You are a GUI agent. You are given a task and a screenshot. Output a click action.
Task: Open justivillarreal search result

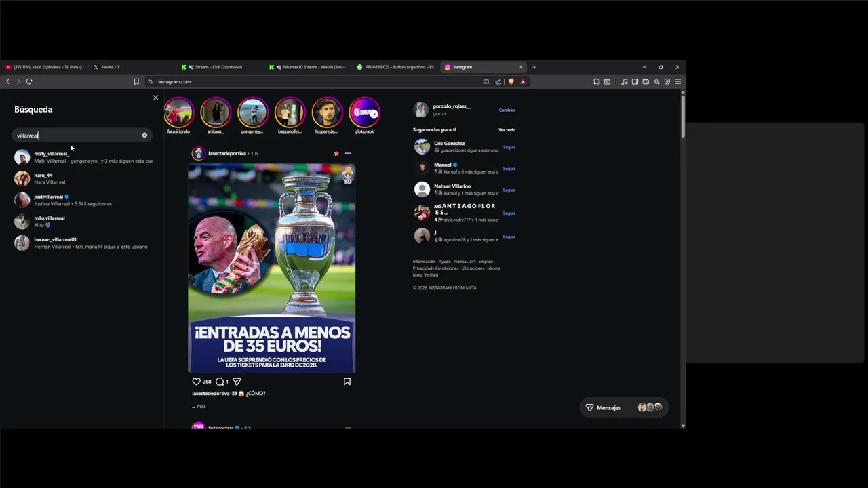[81, 200]
